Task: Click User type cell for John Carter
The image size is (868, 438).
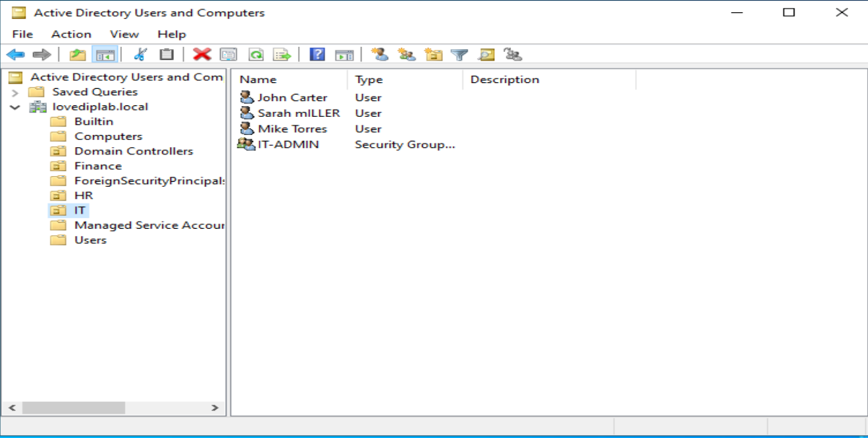Action: point(368,97)
